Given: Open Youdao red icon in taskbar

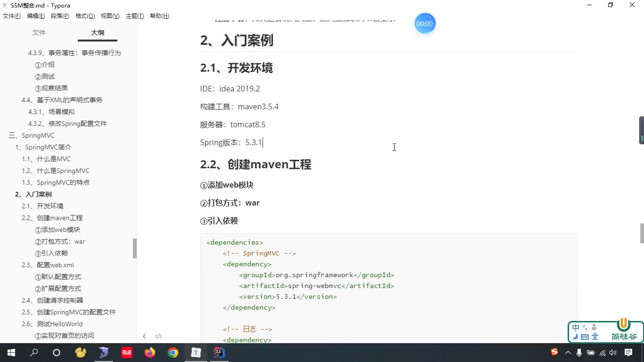Looking at the screenshot, I should tap(127, 353).
